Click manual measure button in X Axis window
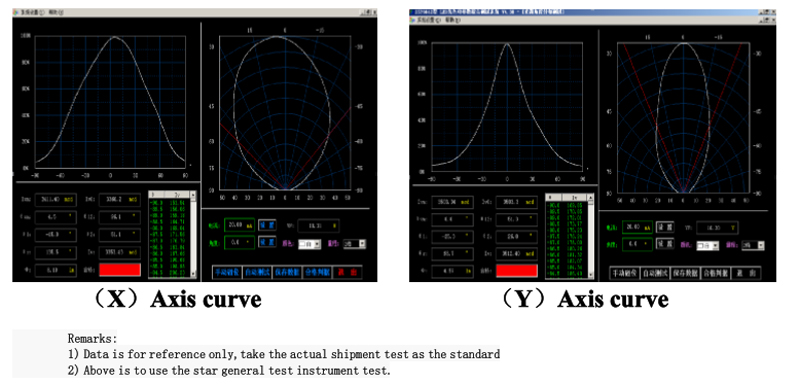The width and height of the screenshot is (800, 384). tap(227, 272)
